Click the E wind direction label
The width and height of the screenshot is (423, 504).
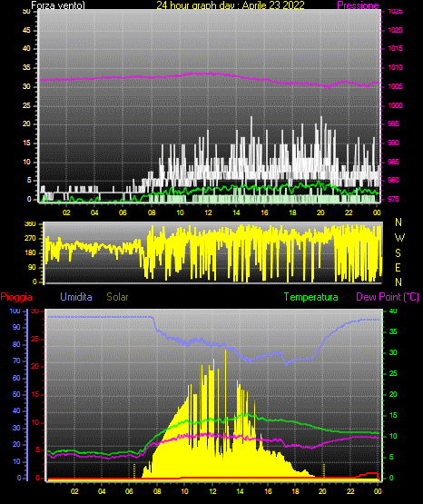(398, 267)
